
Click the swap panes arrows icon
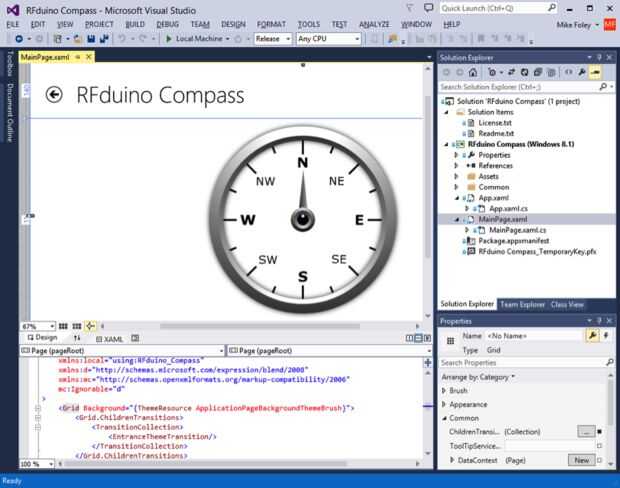[x=77, y=338]
